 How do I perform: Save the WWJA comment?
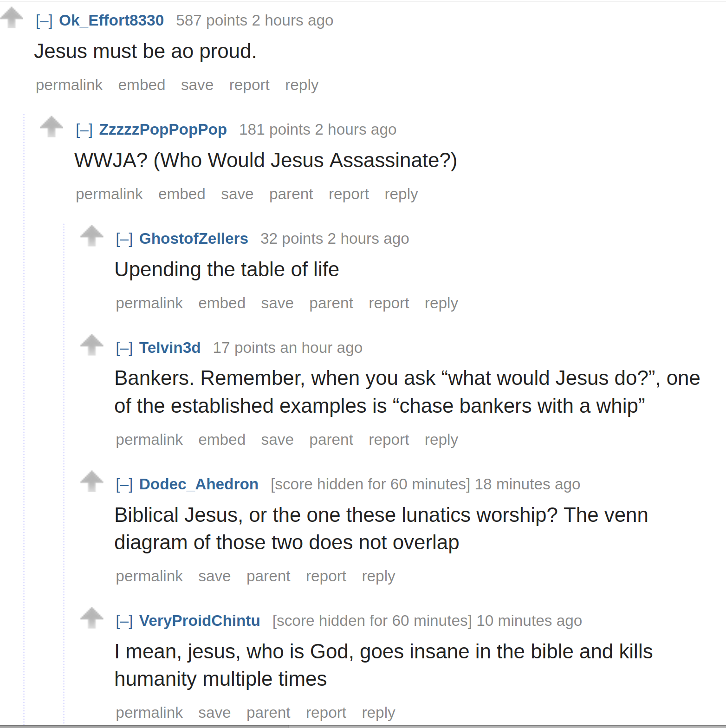(x=237, y=194)
